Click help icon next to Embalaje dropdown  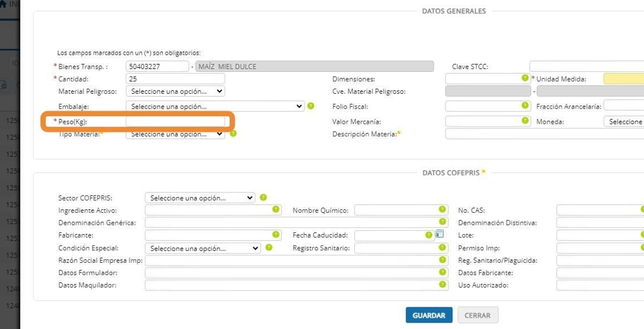click(310, 106)
